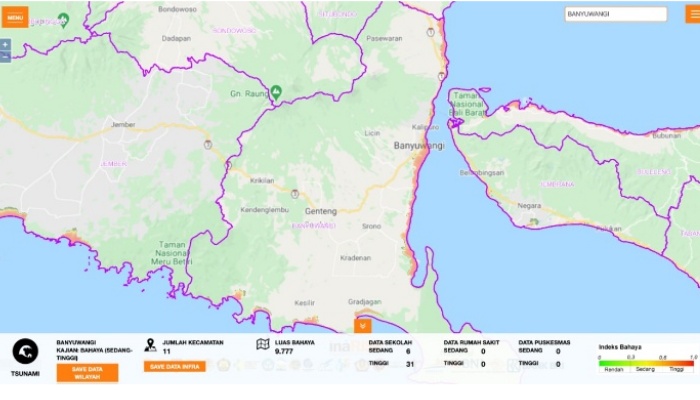Click the SAVE DATA INFRA button
This screenshot has height=400, width=700.
click(175, 367)
